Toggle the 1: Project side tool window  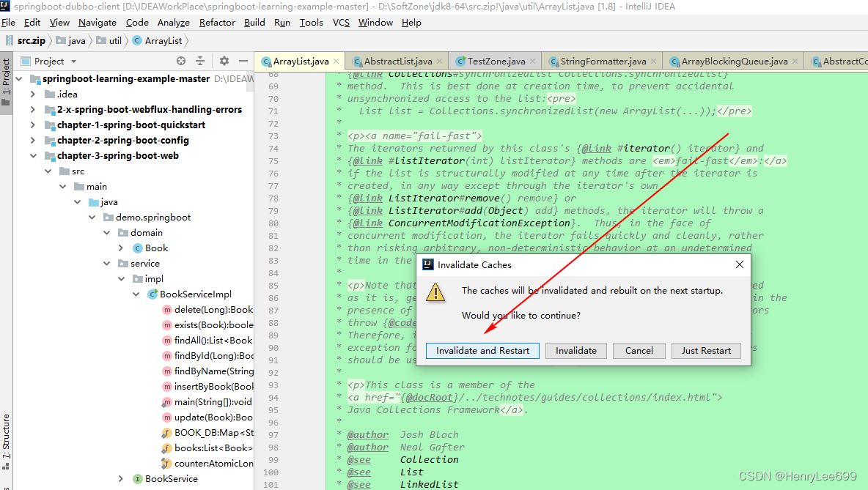(x=6, y=83)
